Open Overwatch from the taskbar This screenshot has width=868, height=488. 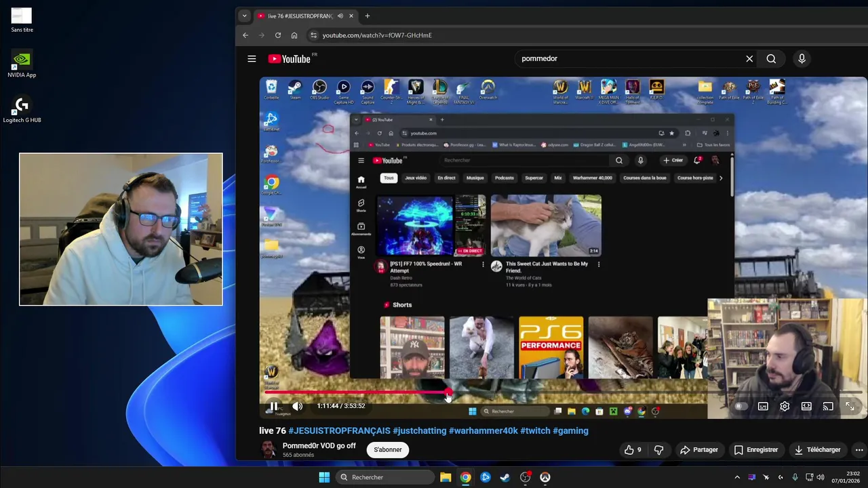click(x=545, y=477)
